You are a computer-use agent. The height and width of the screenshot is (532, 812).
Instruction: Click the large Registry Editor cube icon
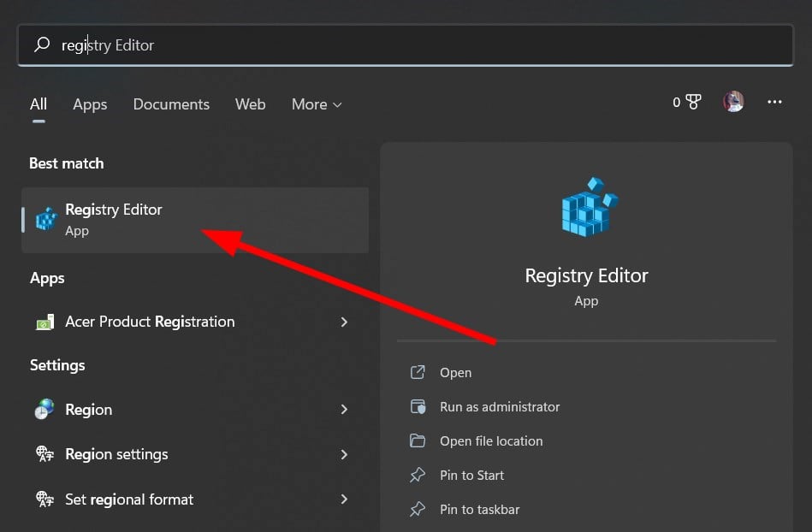click(x=590, y=207)
